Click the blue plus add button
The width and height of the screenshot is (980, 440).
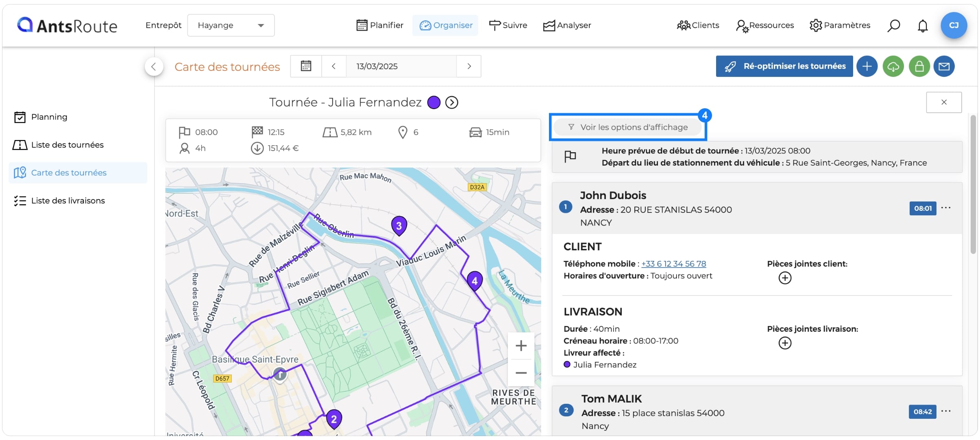click(867, 66)
